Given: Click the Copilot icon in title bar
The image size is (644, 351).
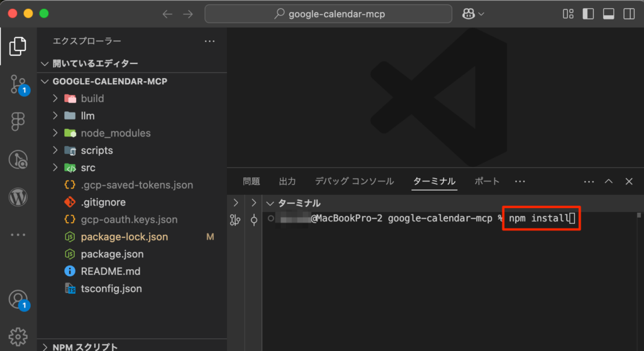Looking at the screenshot, I should [469, 14].
